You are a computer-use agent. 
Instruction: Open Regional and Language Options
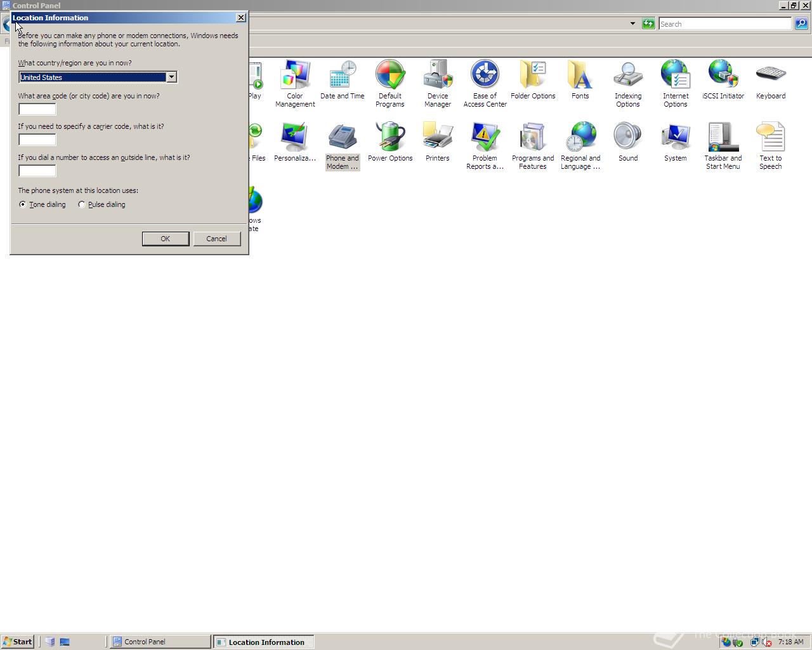click(x=580, y=146)
